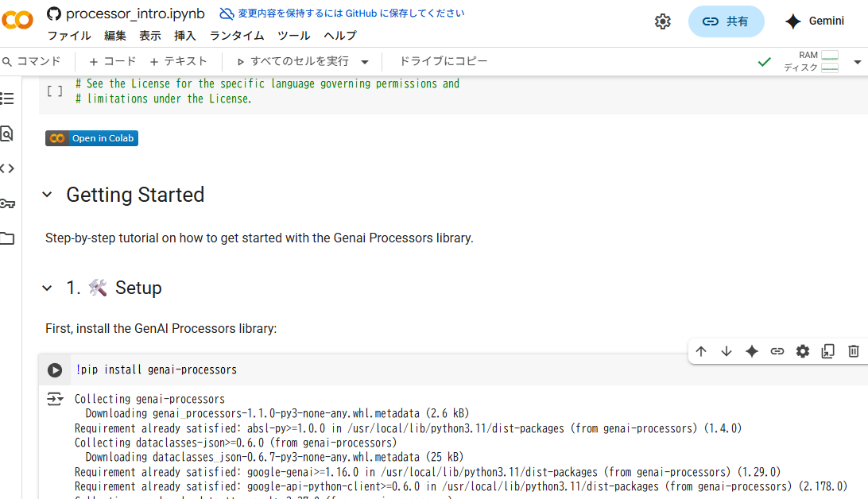Delete cell using trash icon
Viewport: 868px width, 499px height.
(853, 351)
